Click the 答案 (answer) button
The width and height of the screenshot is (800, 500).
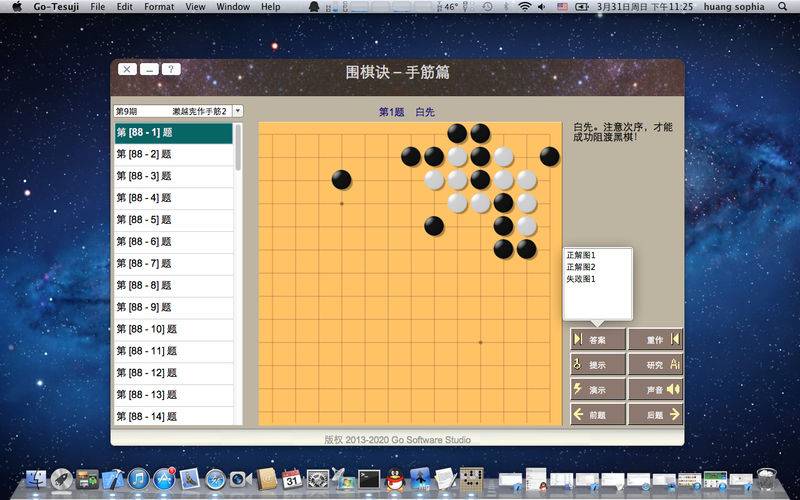pos(598,339)
